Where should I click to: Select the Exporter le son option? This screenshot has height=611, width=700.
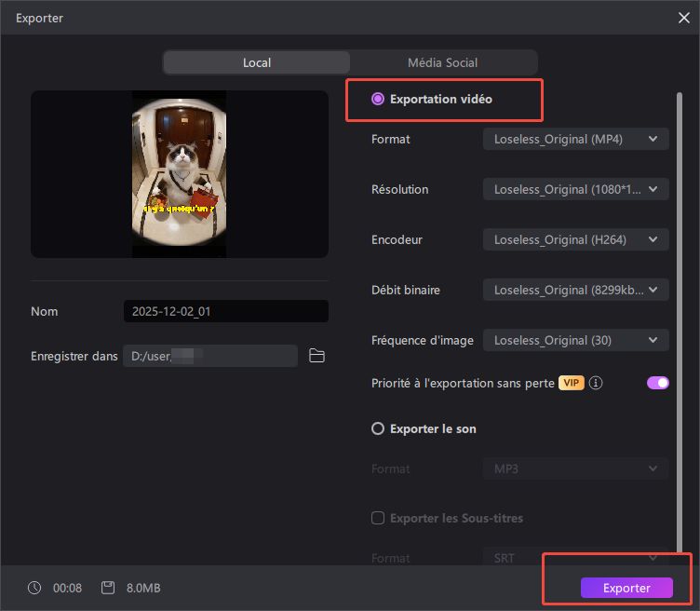pos(378,429)
